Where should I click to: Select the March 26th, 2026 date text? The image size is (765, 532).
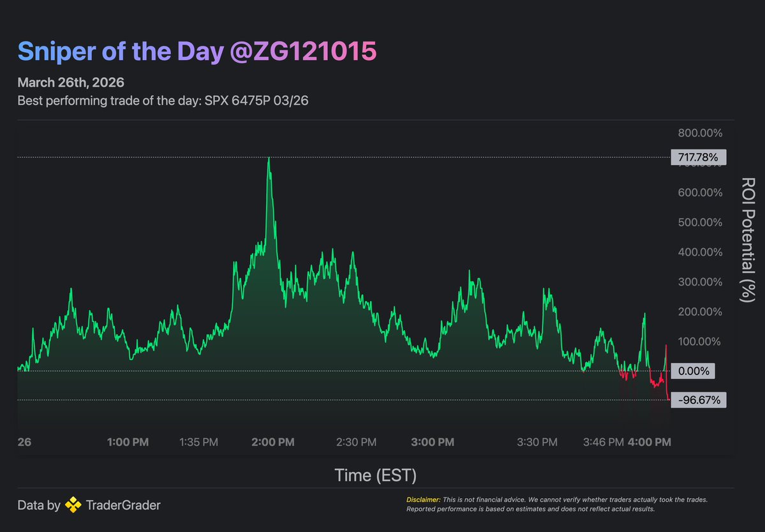(x=70, y=82)
